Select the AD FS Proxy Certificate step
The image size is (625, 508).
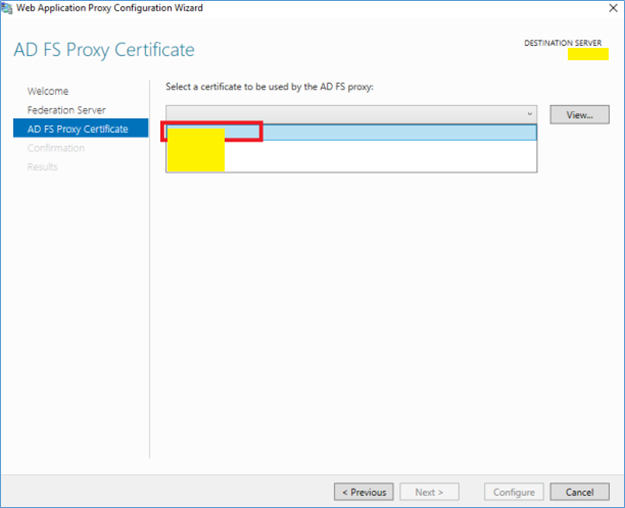point(81,128)
